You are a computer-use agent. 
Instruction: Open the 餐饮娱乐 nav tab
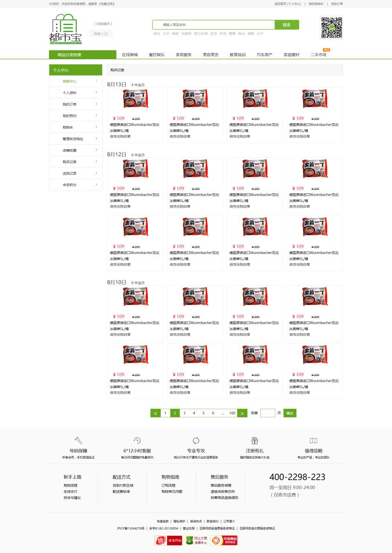(x=157, y=55)
